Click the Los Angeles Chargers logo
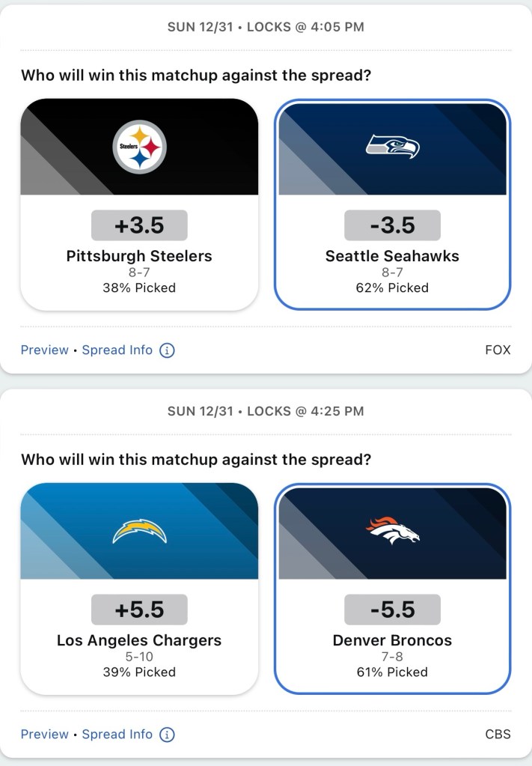This screenshot has height=766, width=532. tap(139, 532)
